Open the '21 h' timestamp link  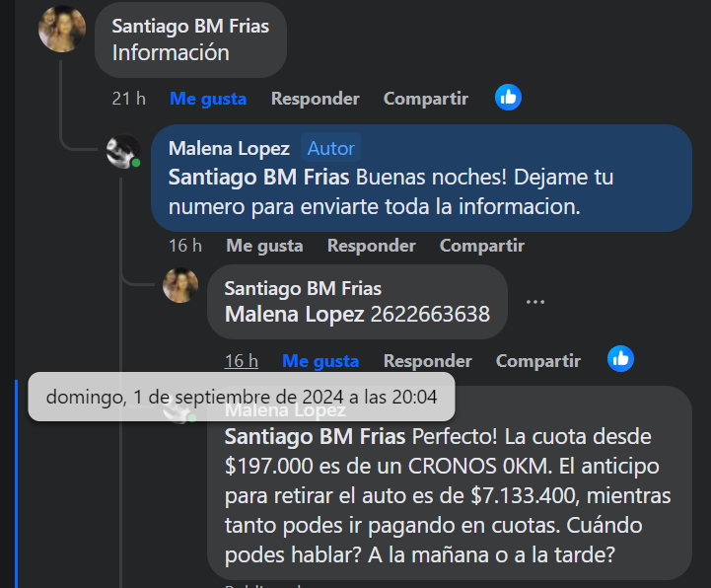pos(128,99)
